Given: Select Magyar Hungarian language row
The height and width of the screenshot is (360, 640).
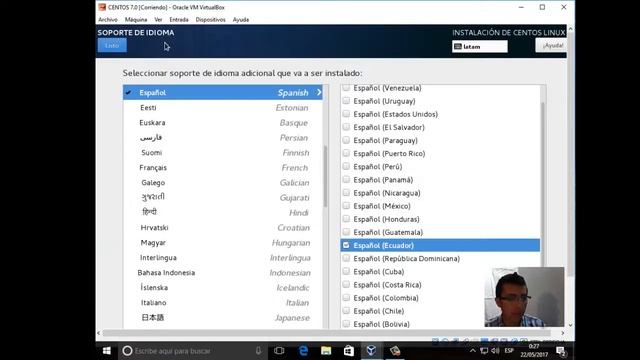Looking at the screenshot, I should click(223, 243).
